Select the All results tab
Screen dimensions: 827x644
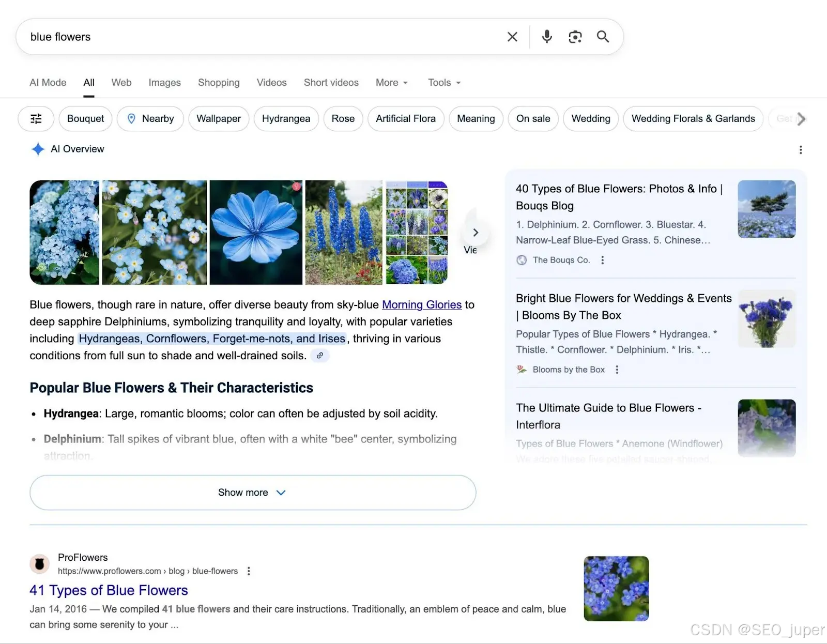point(89,83)
